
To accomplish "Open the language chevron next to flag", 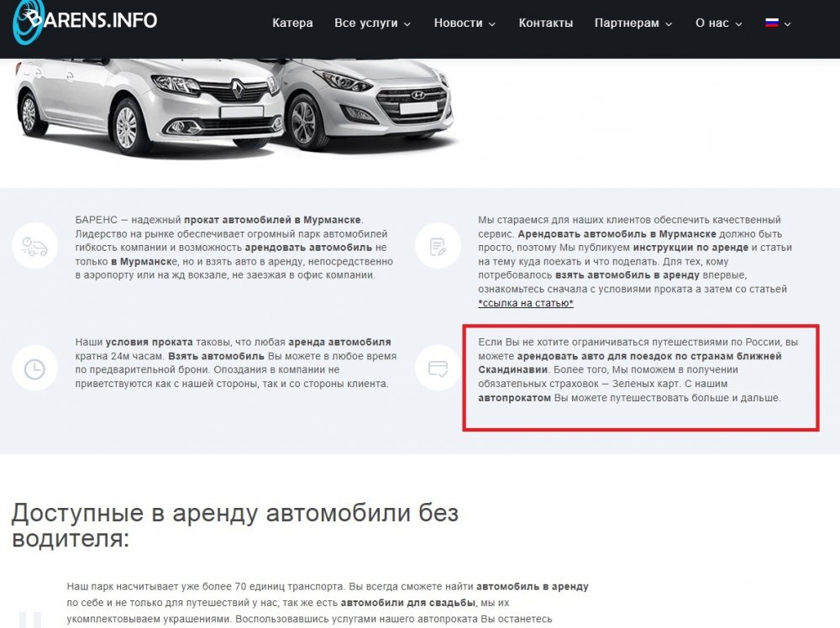I will coord(787,24).
